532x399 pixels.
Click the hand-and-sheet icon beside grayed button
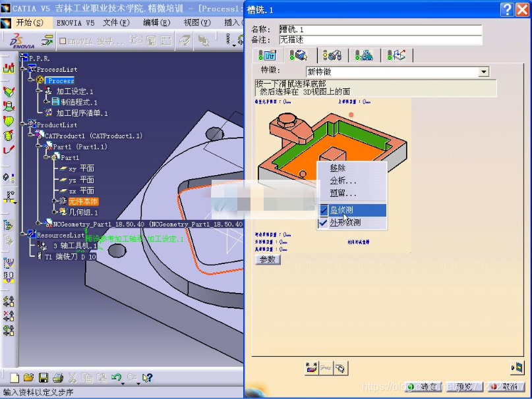(x=341, y=368)
